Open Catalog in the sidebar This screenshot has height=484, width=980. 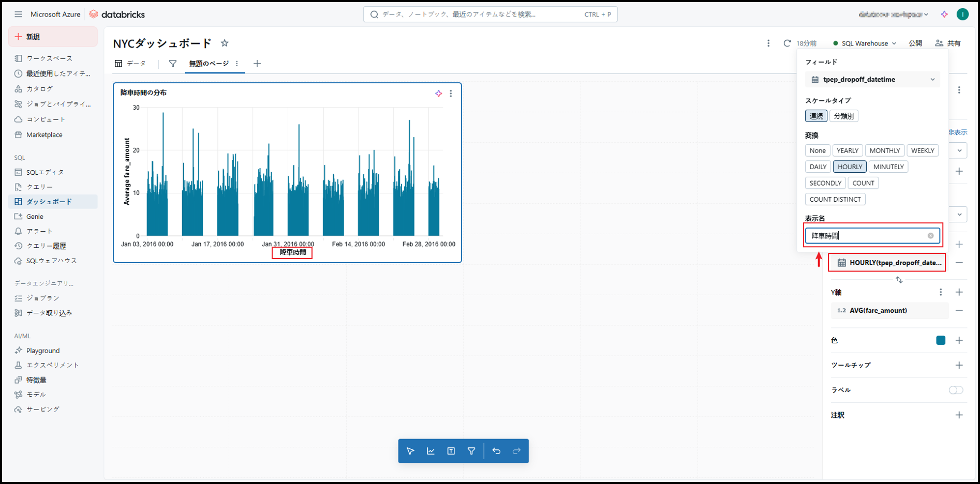point(40,89)
